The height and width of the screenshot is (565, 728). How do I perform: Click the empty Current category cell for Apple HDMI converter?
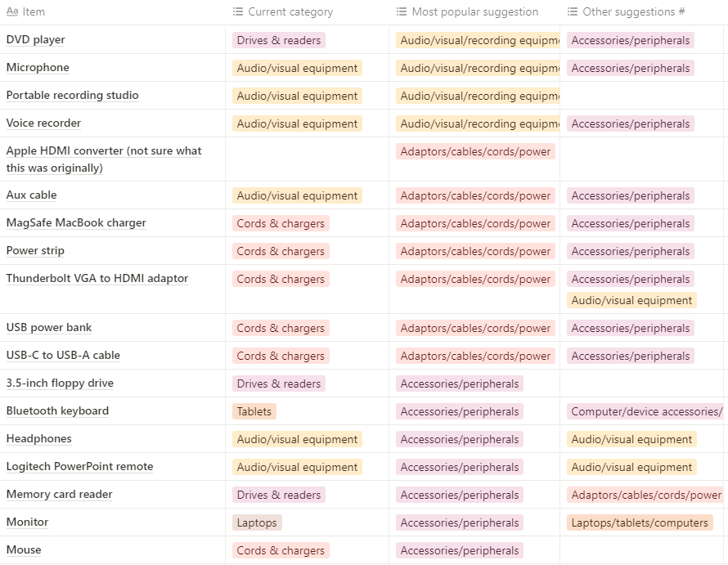(x=307, y=159)
